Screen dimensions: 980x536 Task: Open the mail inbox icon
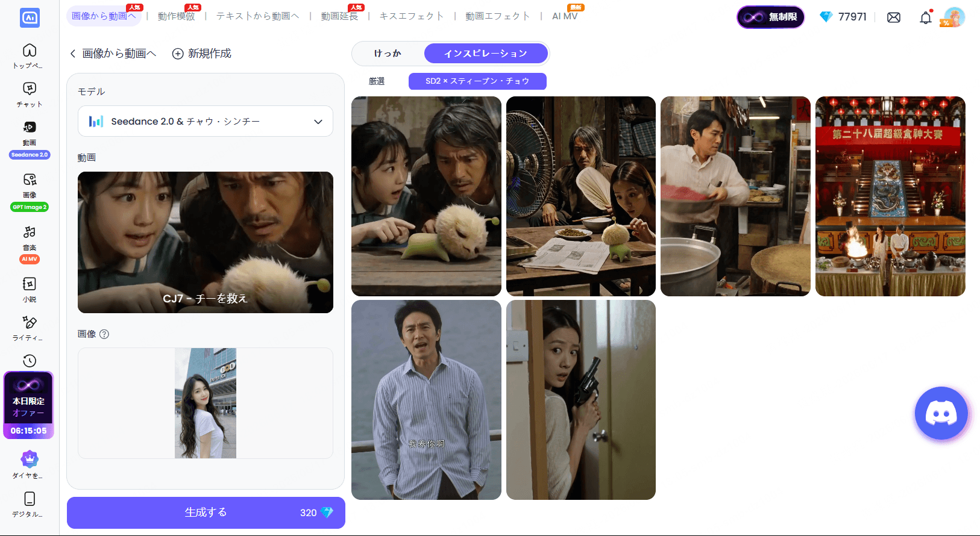pos(894,17)
